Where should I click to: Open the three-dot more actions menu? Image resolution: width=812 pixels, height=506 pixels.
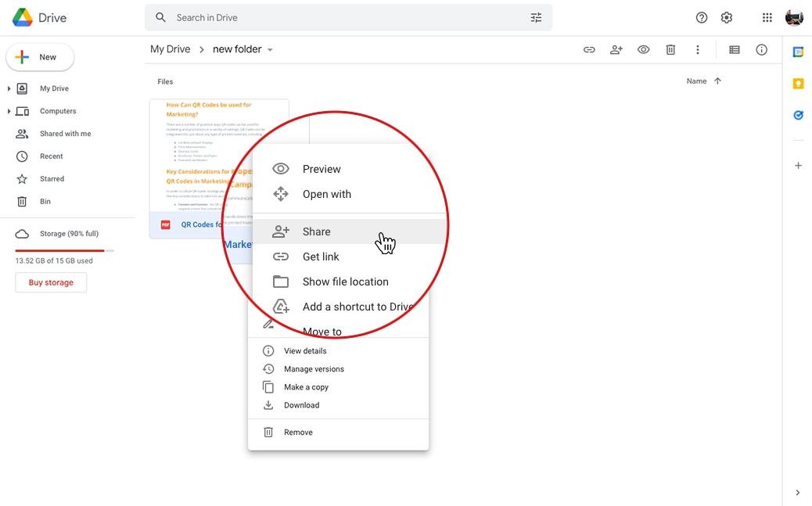pyautogui.click(x=698, y=50)
